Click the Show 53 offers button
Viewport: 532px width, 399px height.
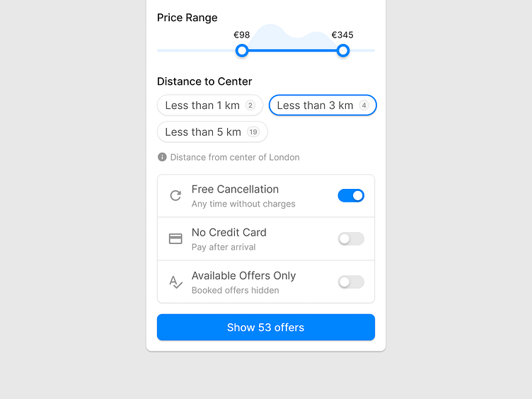266,328
